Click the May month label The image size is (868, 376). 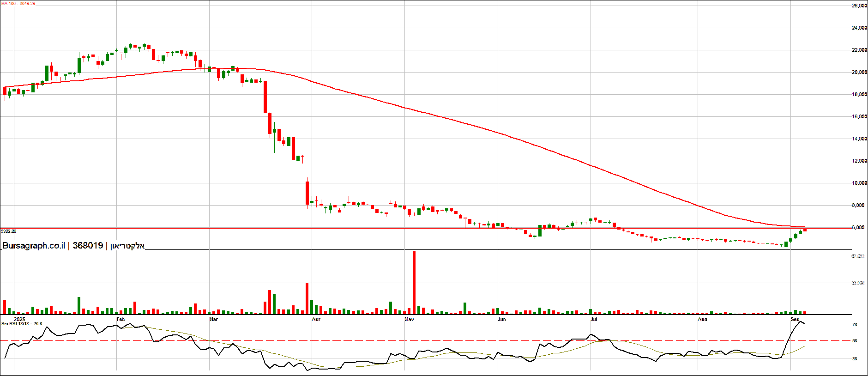coord(409,319)
